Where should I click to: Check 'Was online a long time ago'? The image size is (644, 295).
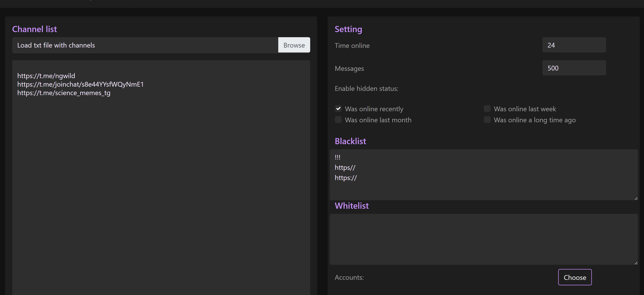(x=487, y=120)
